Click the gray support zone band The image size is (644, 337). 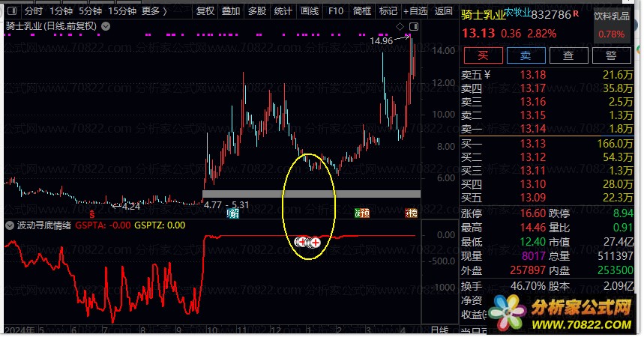[x=311, y=194]
